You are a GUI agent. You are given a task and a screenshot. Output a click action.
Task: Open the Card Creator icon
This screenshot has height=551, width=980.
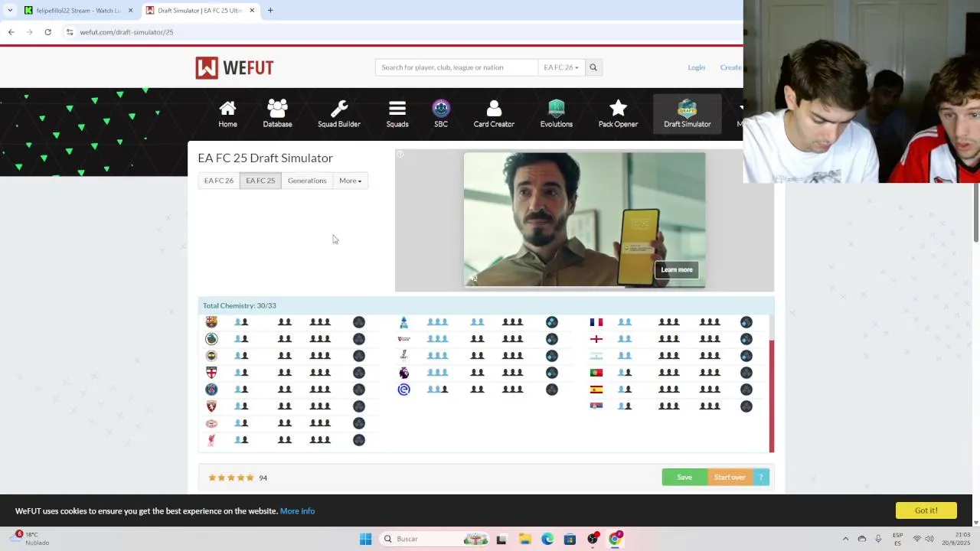coord(494,113)
